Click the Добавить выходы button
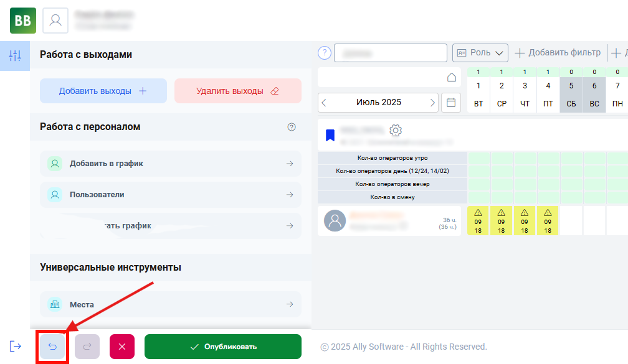 pos(103,91)
